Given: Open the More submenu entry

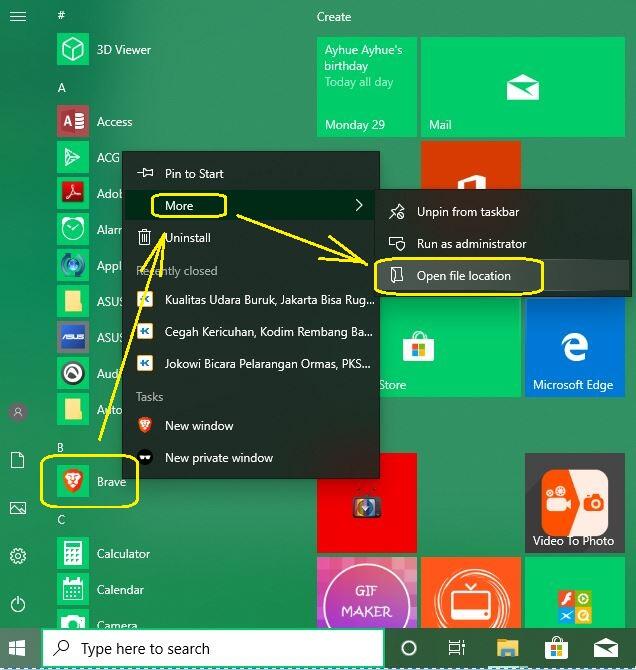Looking at the screenshot, I should [x=251, y=206].
